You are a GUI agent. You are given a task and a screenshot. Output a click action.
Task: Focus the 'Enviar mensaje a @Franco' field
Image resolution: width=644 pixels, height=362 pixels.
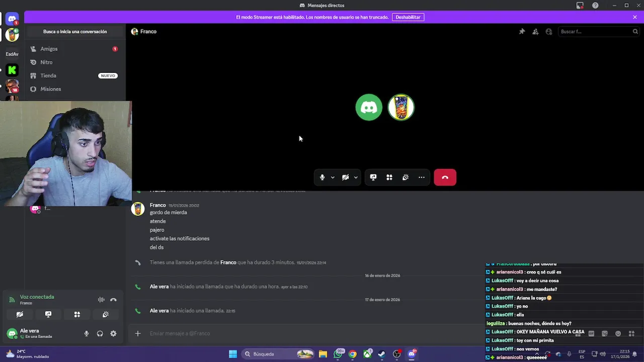coord(307,333)
